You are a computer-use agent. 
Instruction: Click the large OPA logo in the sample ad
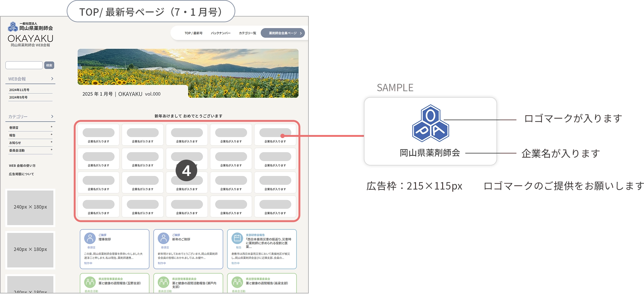[x=430, y=123]
